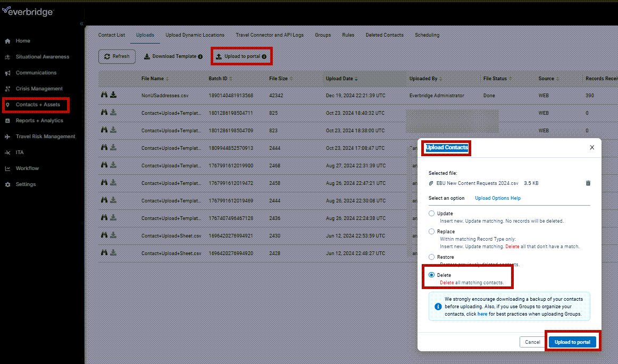Click Cancel in the dialog
Image resolution: width=618 pixels, height=364 pixels.
click(x=532, y=342)
